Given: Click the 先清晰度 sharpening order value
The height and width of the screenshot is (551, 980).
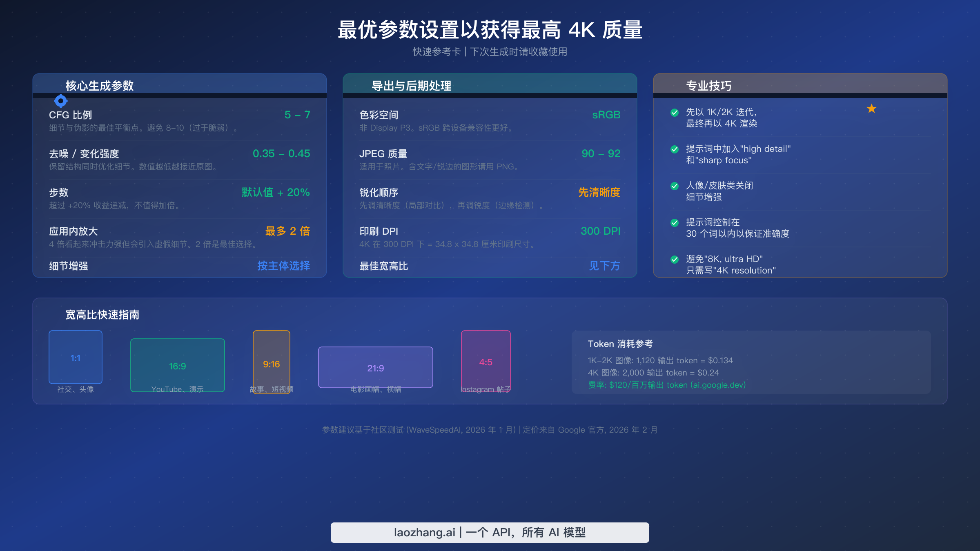Looking at the screenshot, I should 599,192.
